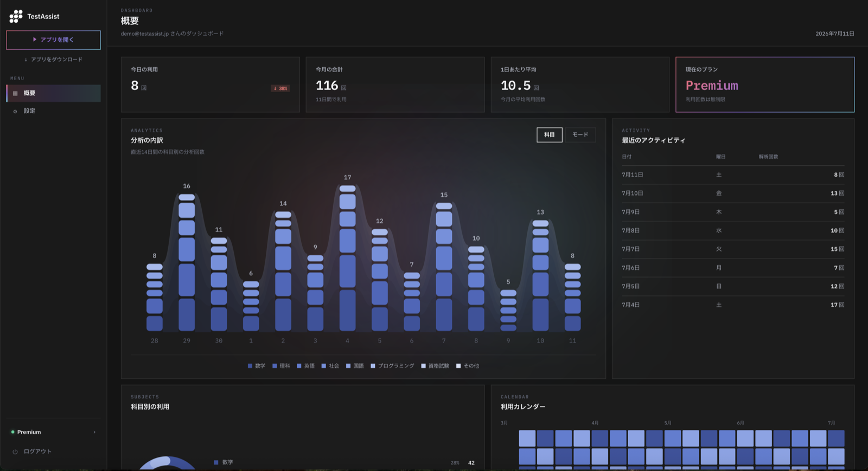Click the 分析の内訳 heading
The image size is (868, 471).
(x=146, y=140)
